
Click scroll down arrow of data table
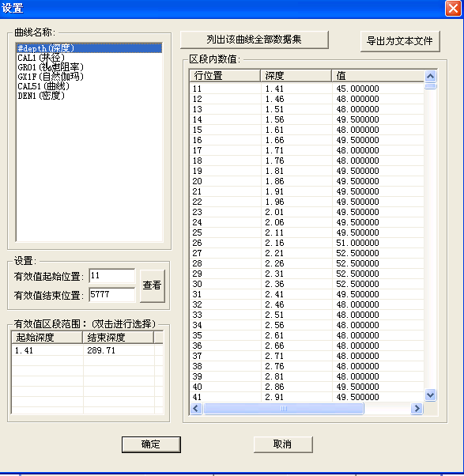coord(430,395)
